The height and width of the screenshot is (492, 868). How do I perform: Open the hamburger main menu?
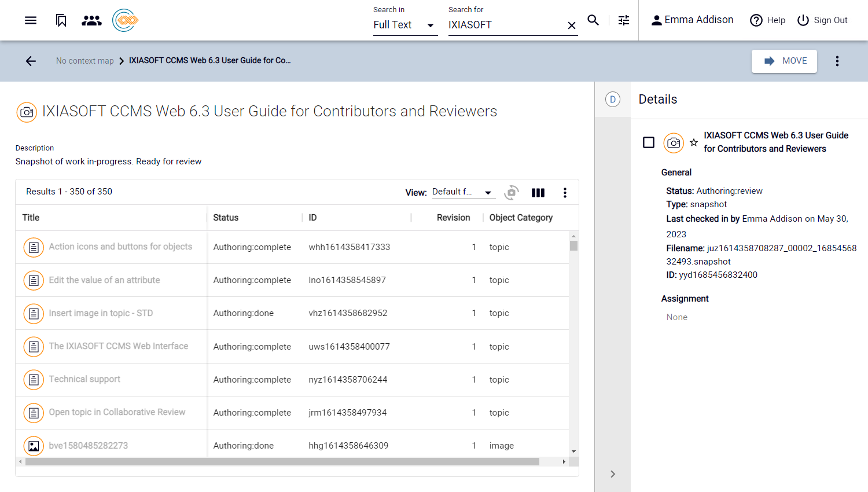pyautogui.click(x=31, y=20)
